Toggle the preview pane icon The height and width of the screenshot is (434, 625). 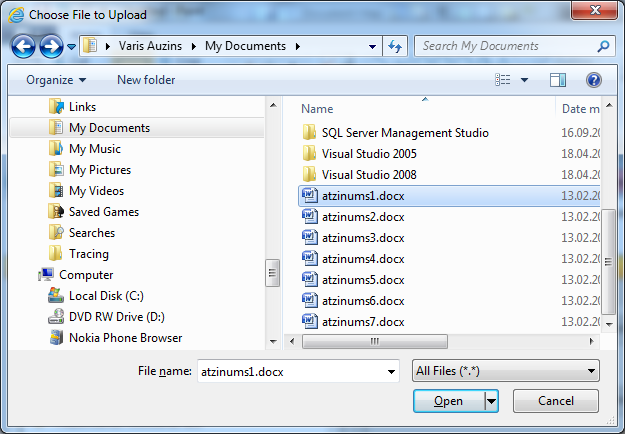[558, 79]
